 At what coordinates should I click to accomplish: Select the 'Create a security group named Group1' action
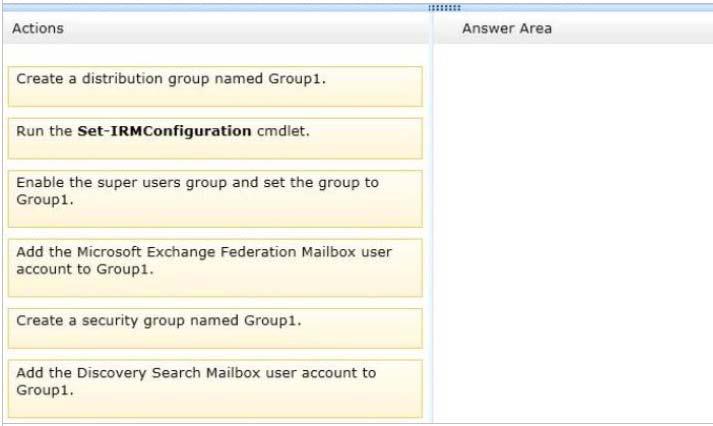(x=215, y=328)
